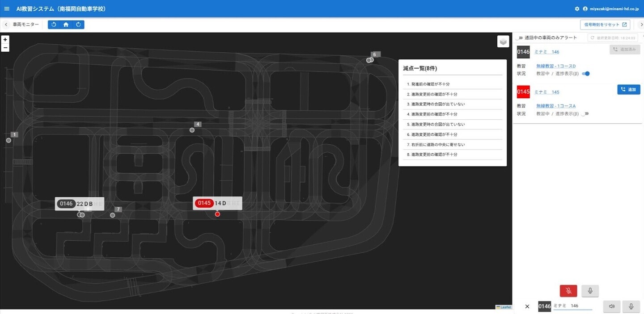Click the red 0145 vehicle marker on map
The image size is (644, 314).
217,214
